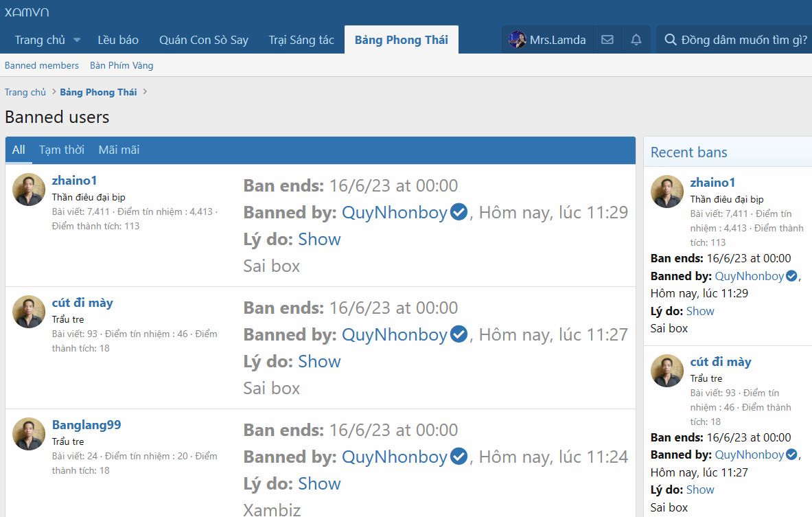The width and height of the screenshot is (812, 517).
Task: Show ban reason for Banglang99
Action: 319,483
